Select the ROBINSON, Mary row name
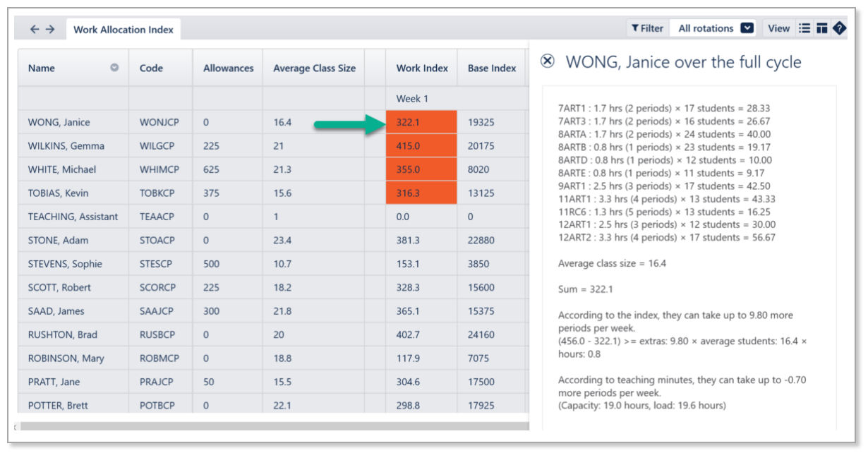 [x=66, y=358]
